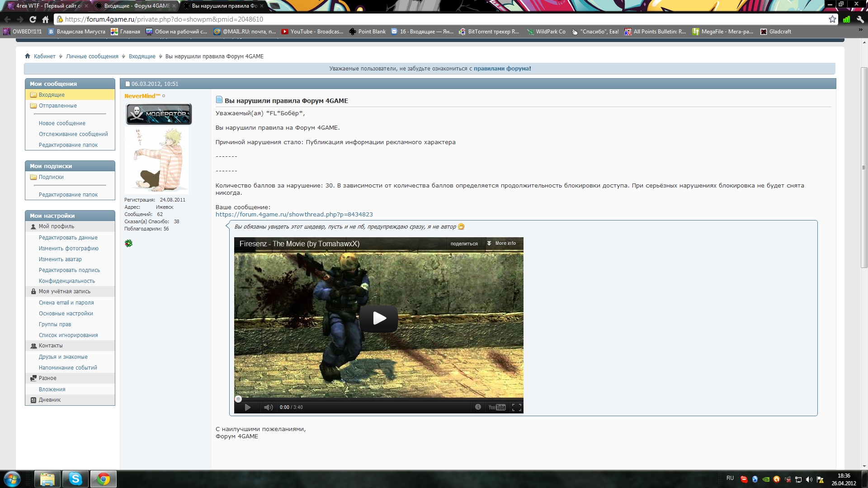Switch to the Входящие - Форум 4GAME tab
This screenshot has width=868, height=488.
[x=136, y=6]
